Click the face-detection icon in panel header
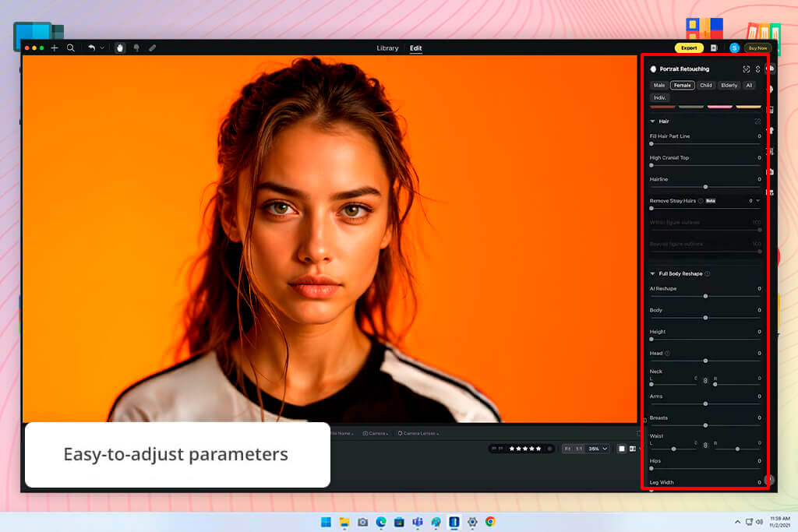Image resolution: width=798 pixels, height=532 pixels. pos(746,69)
